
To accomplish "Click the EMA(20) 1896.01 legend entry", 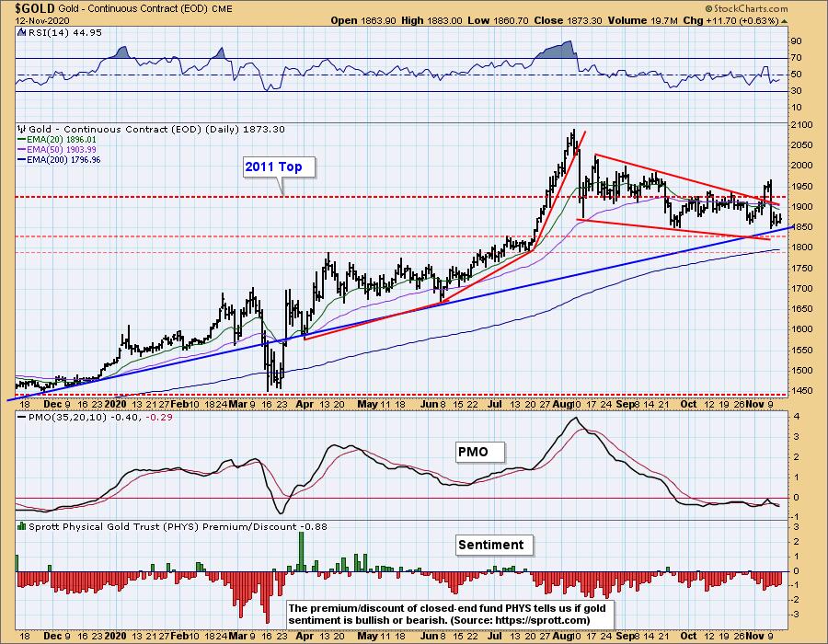I will coord(57,139).
